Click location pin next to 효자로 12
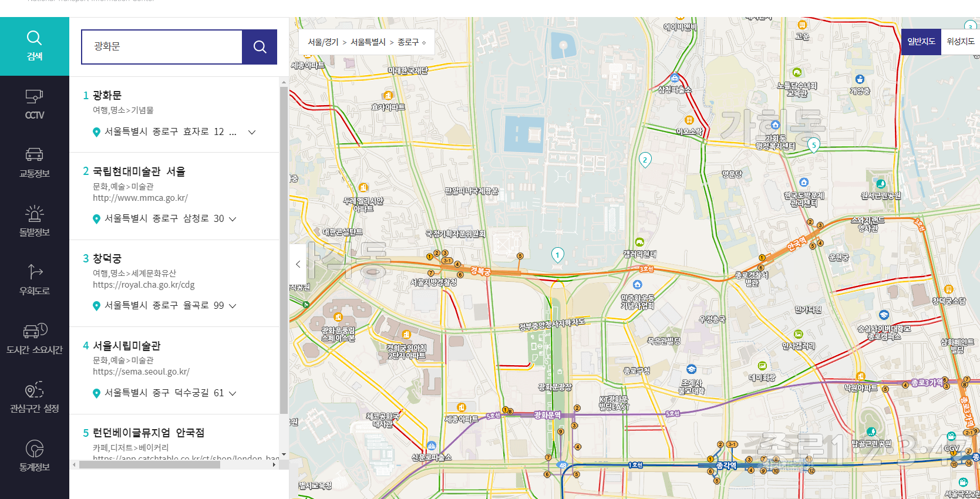Image resolution: width=980 pixels, height=499 pixels. point(97,132)
